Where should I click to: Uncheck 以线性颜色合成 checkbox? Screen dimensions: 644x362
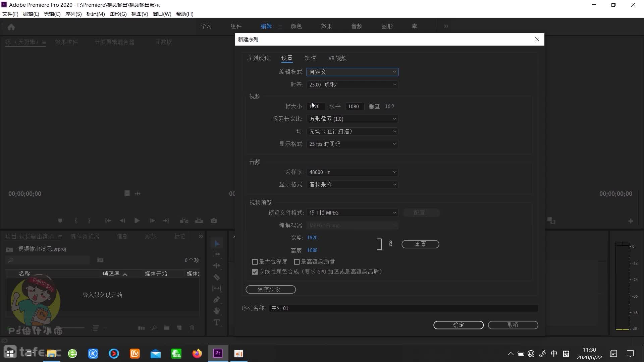click(255, 272)
